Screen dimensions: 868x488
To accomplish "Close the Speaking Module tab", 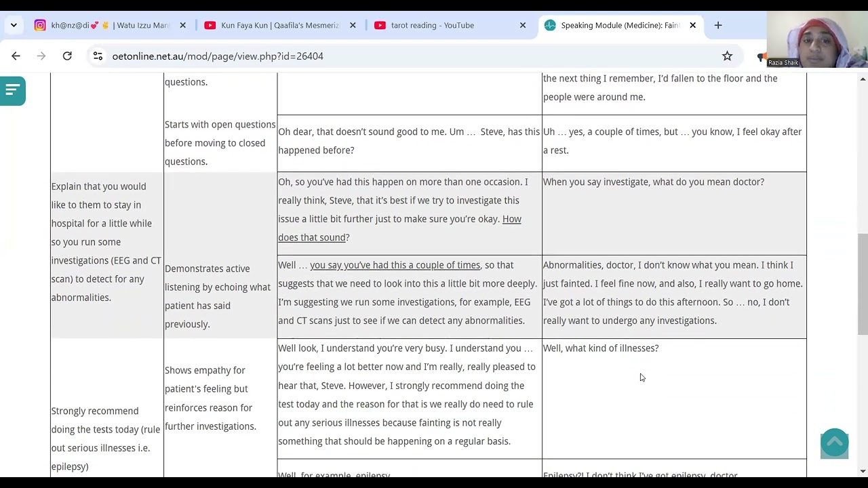I will click(x=692, y=25).
